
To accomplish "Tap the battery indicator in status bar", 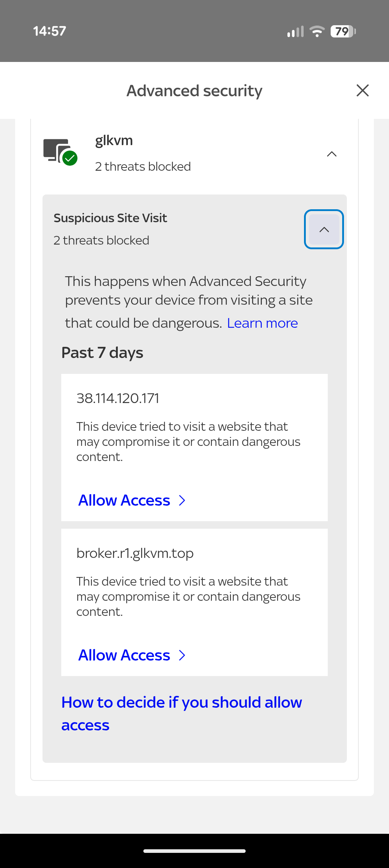I will click(x=343, y=31).
